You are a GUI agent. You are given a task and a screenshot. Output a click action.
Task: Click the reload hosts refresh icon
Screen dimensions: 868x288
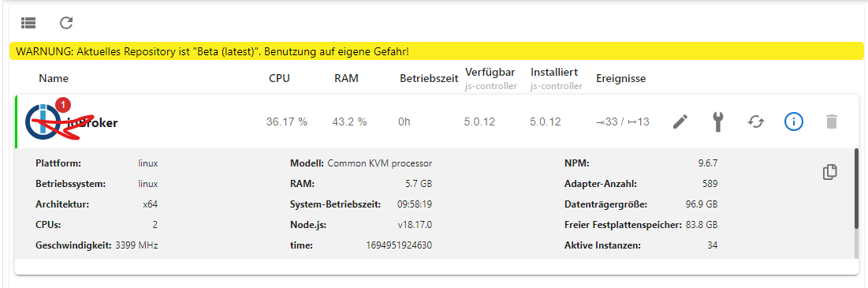point(66,23)
